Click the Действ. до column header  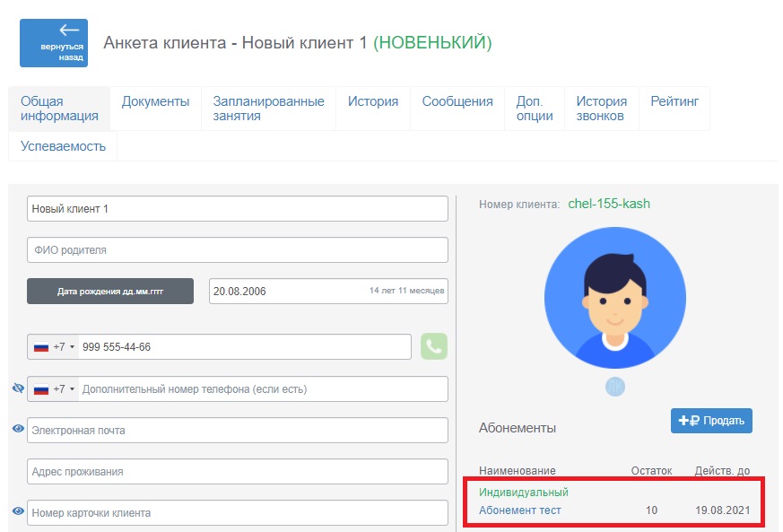tap(723, 471)
